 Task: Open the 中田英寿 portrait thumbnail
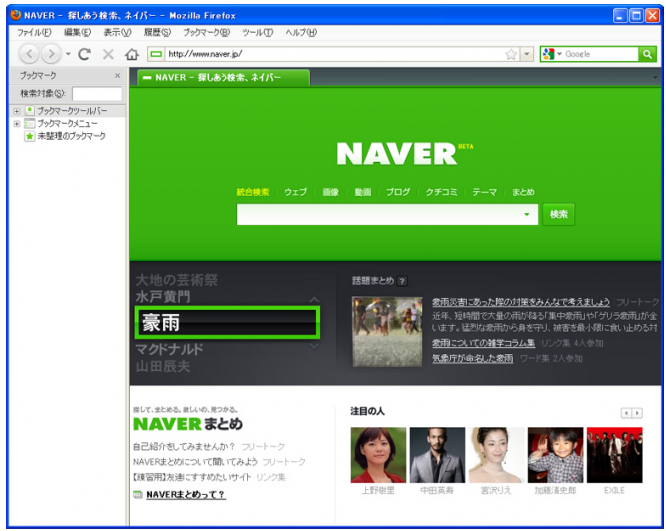pyautogui.click(x=437, y=455)
